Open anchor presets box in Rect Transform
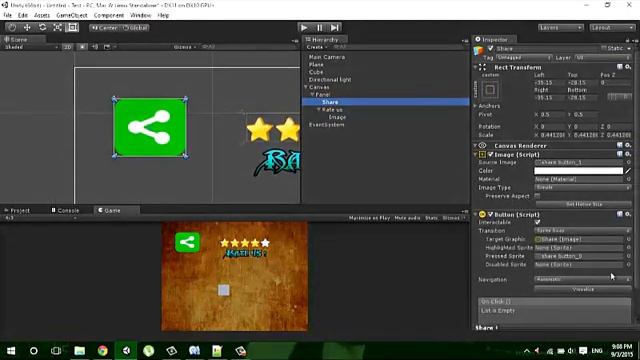Viewport: 640px width, 360px height. 490,90
